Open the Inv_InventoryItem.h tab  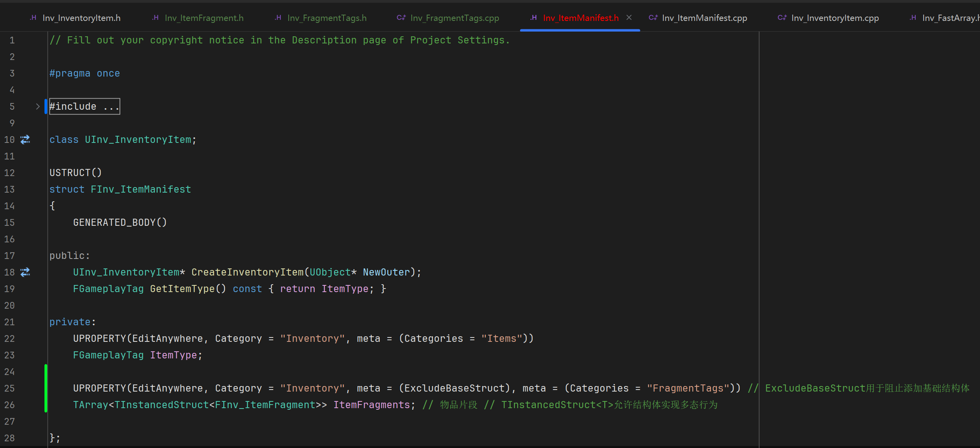tap(81, 18)
